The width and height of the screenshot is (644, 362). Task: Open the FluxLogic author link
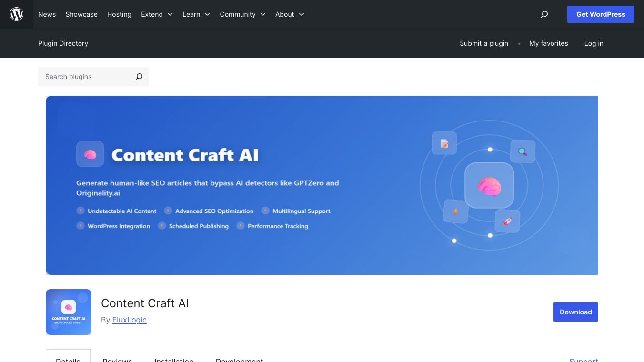tap(130, 320)
